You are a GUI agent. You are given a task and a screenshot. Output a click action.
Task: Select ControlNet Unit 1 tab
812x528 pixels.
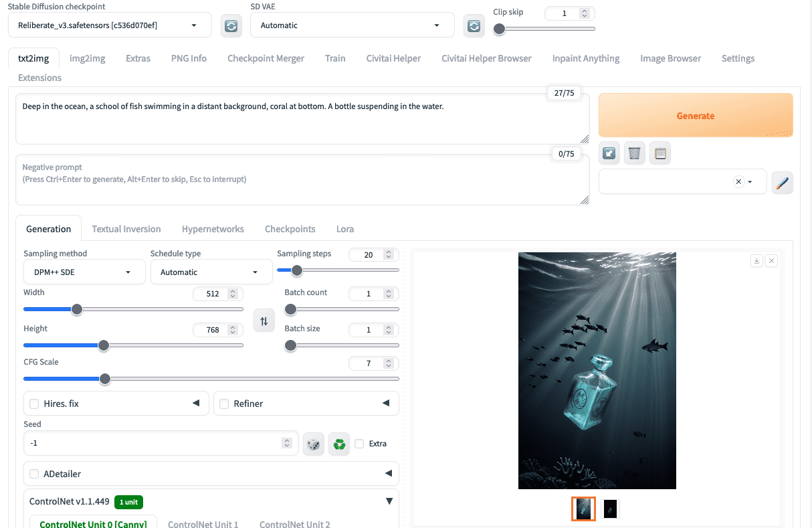tap(203, 525)
